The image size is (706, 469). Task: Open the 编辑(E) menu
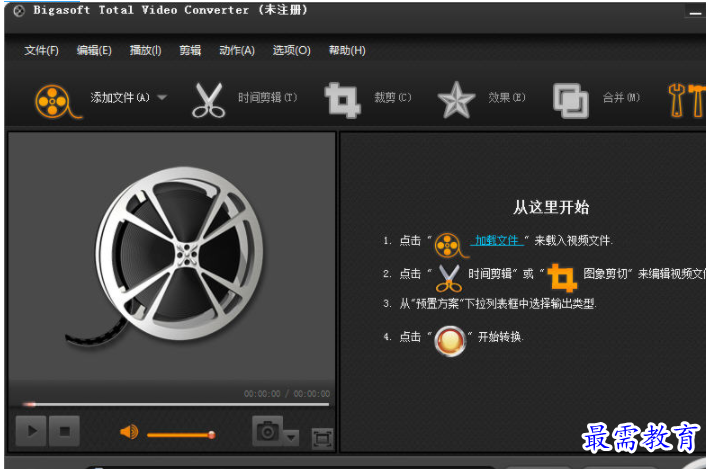tap(94, 50)
